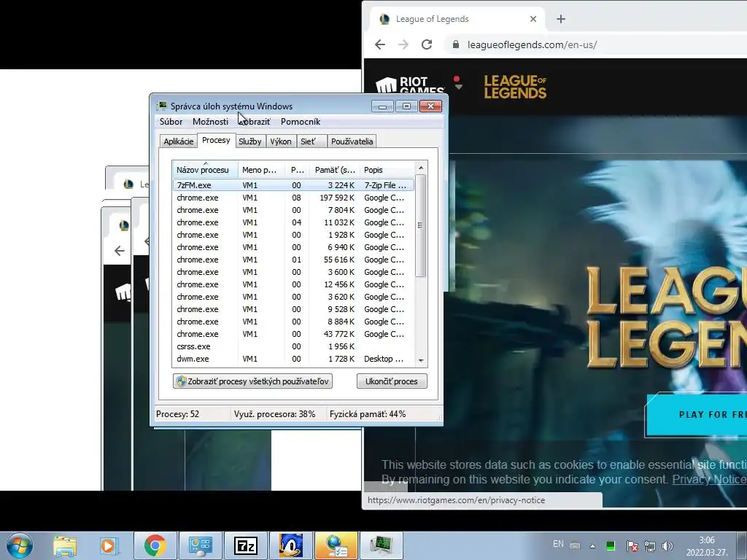The width and height of the screenshot is (747, 560).
Task: Close the League of Legends tab
Action: pyautogui.click(x=533, y=19)
